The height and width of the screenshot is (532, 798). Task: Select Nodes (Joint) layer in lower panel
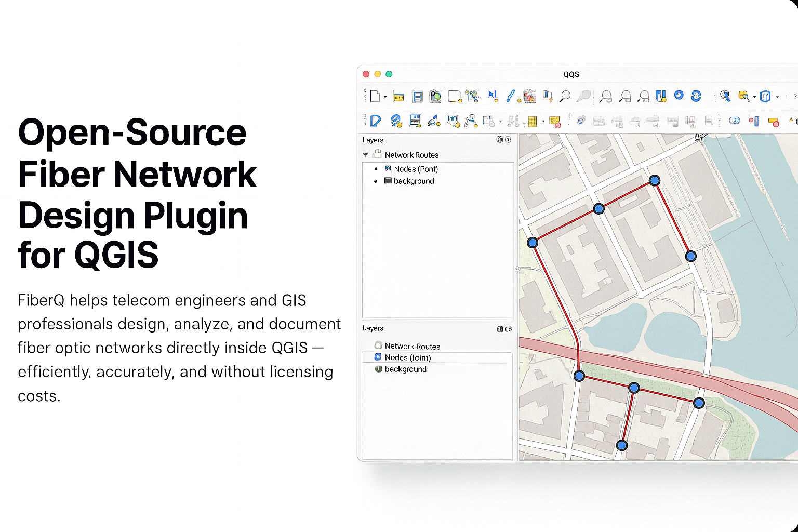pos(408,357)
